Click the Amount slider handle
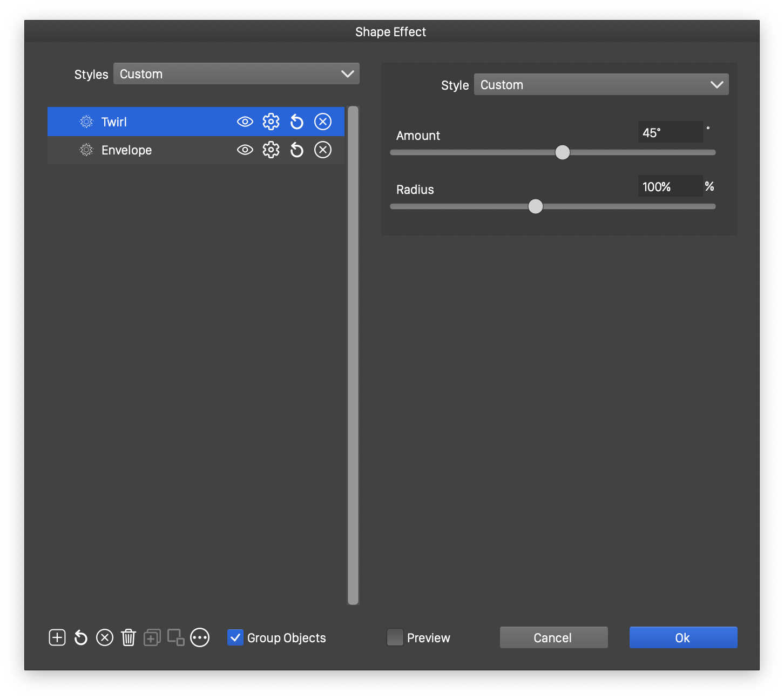Screen dimensions: 784x699 pyautogui.click(x=563, y=152)
